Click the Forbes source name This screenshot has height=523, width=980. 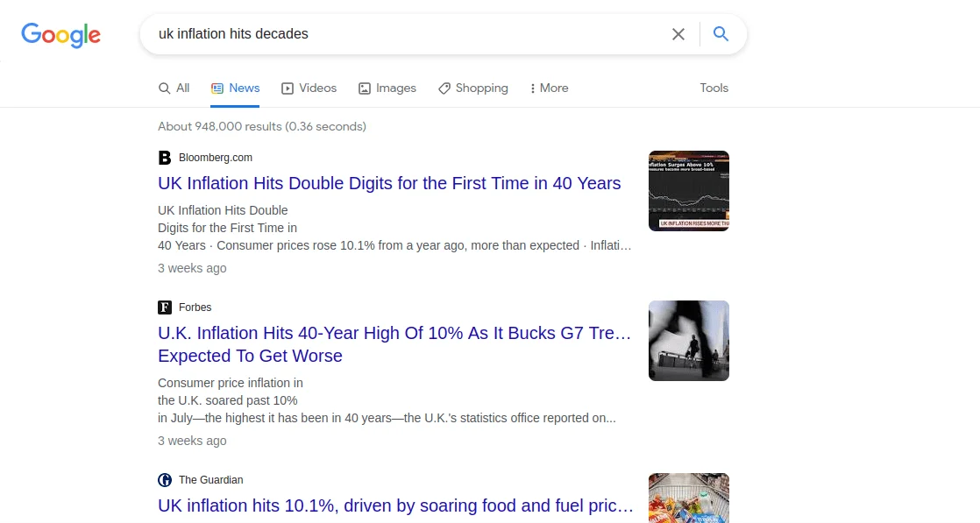tap(195, 307)
